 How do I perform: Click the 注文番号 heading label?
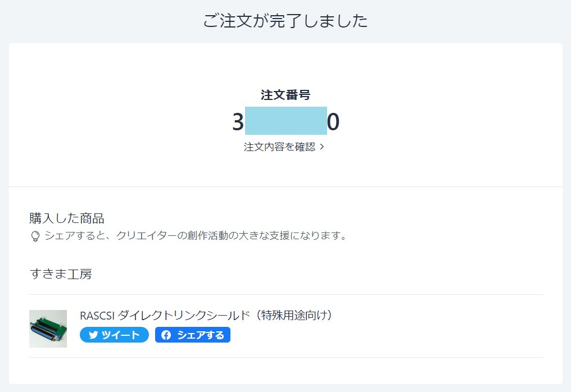tap(285, 95)
